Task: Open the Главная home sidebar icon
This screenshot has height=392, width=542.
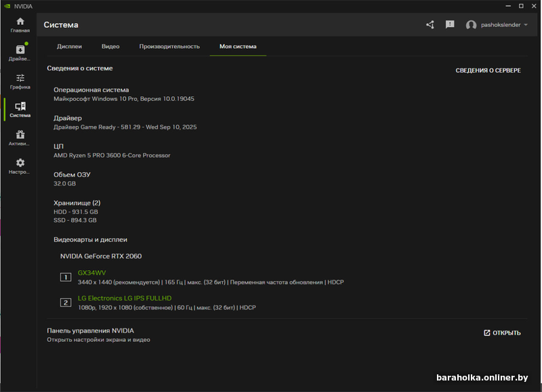Action: click(x=20, y=24)
